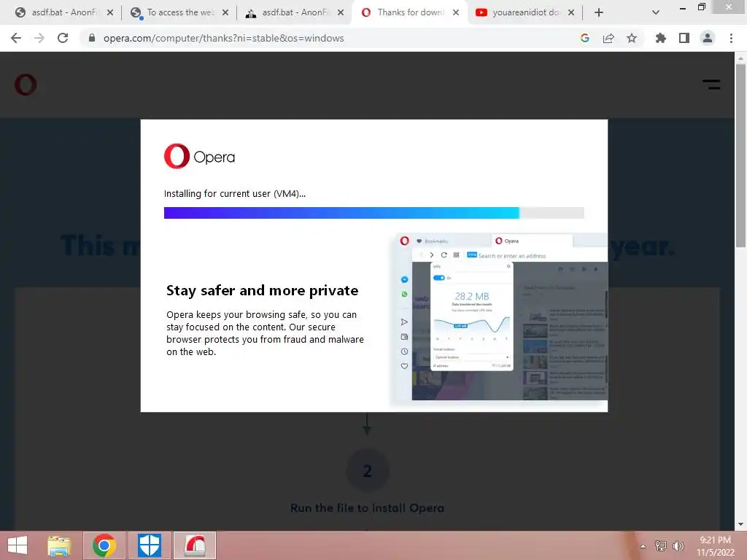Click the Opera logo in the installer dialog

pos(199,156)
